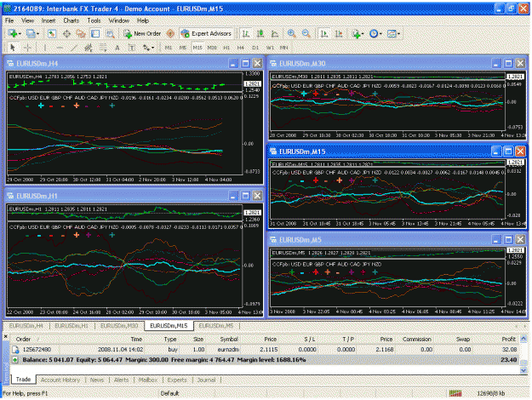Screen dimensions: 532x400
Task: Open the Profiles toolbar icon
Action: click(31, 33)
